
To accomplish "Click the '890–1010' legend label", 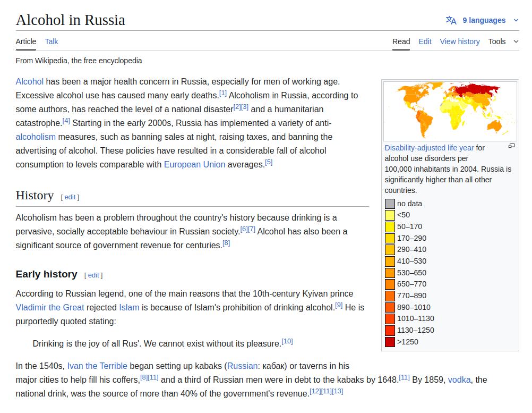I will pyautogui.click(x=414, y=307).
